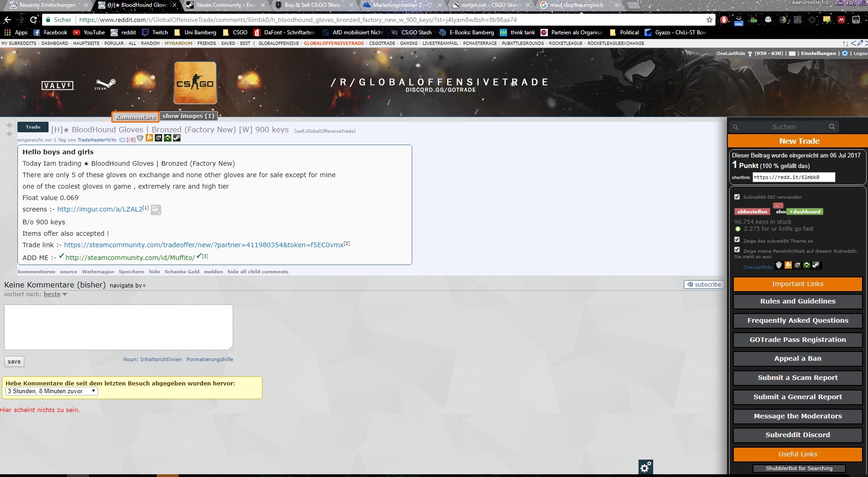Viewport: 868px width, 477px height.
Task: Select the shortlink redd.it field
Action: [x=794, y=178]
